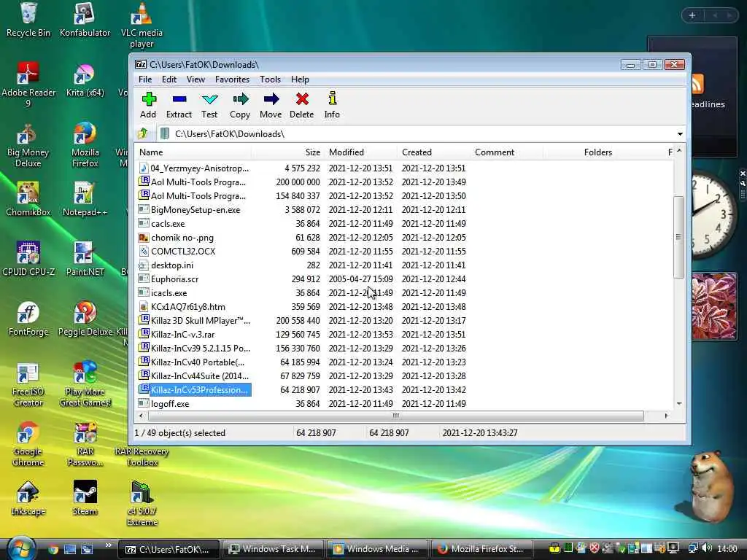Select Killaz-InCv40 Portable archive

[x=193, y=362]
